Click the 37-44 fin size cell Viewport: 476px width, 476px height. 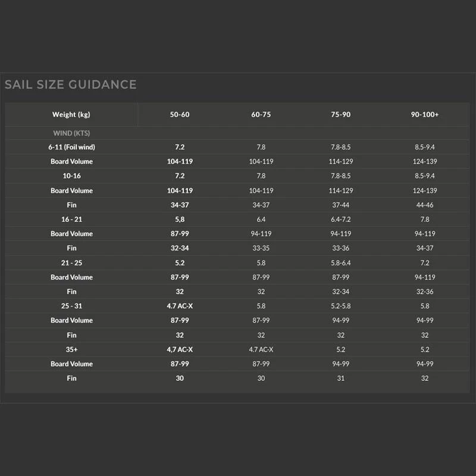coord(341,205)
